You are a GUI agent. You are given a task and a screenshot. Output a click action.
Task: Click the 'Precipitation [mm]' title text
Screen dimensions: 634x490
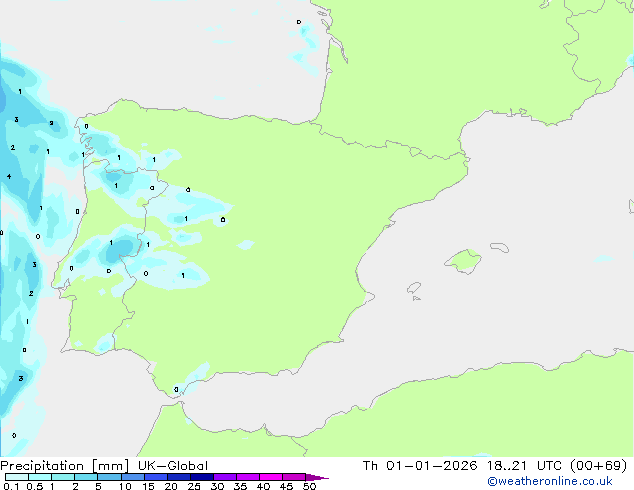pyautogui.click(x=65, y=466)
